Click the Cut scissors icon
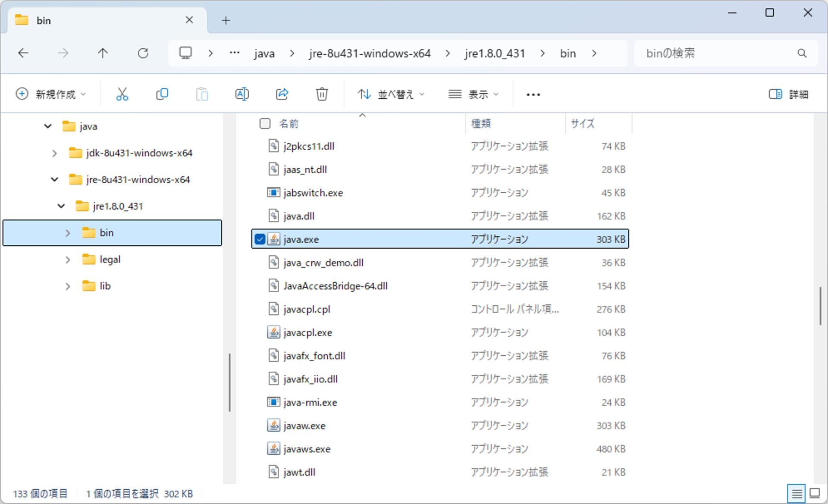828x504 pixels. click(122, 94)
